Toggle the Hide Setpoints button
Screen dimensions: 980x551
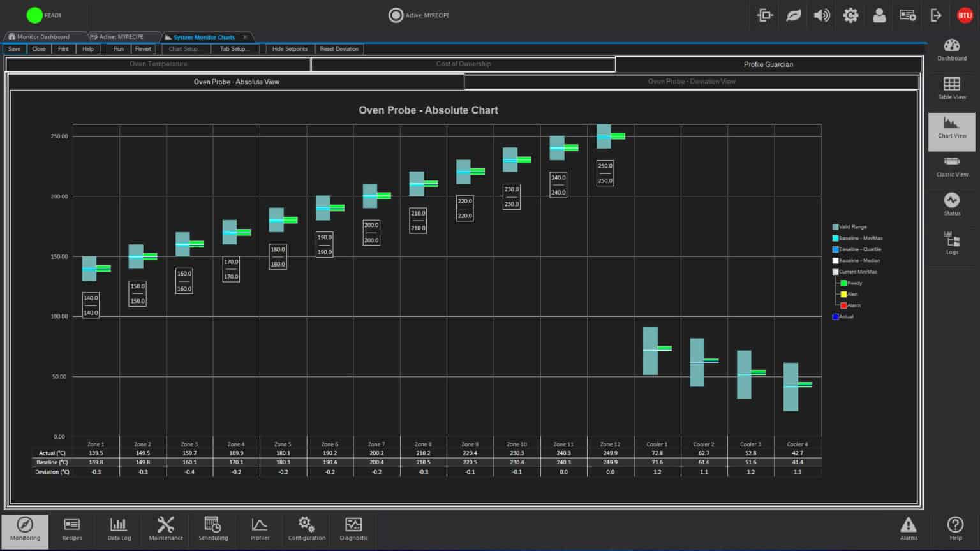click(290, 49)
